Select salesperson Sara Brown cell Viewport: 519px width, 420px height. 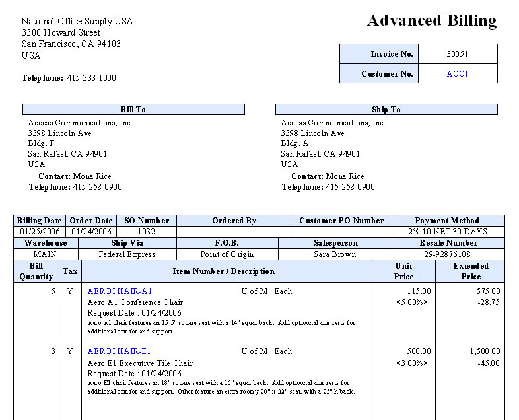335,254
